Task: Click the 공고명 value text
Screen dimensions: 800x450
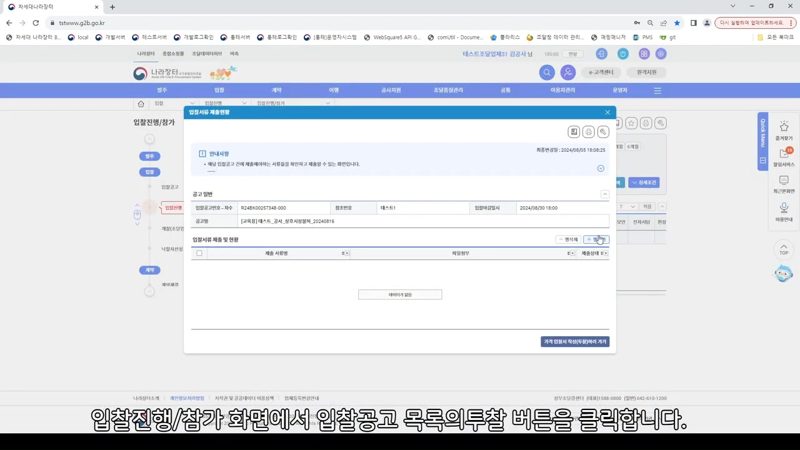Action: click(287, 221)
